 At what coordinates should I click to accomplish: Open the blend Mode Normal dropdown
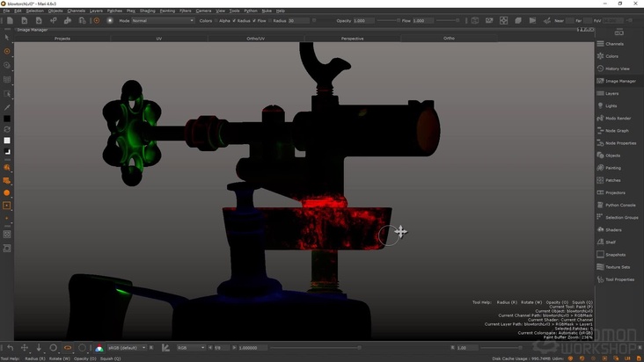[x=163, y=20]
